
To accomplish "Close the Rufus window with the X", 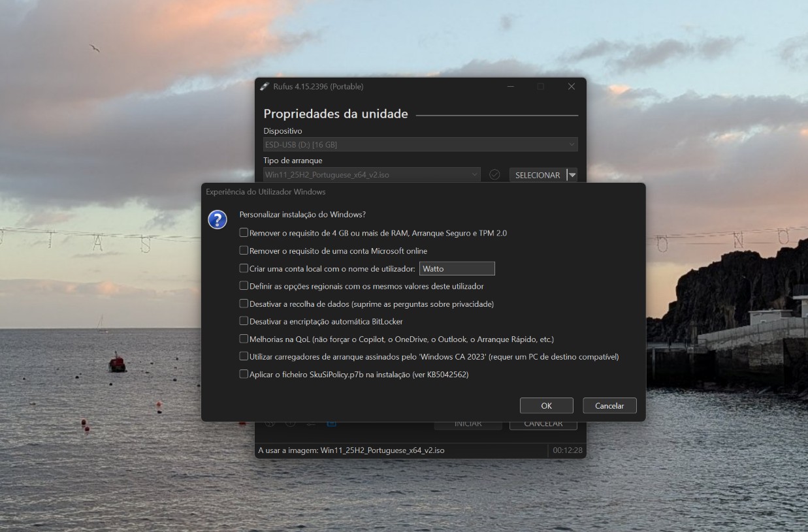I will pyautogui.click(x=571, y=86).
